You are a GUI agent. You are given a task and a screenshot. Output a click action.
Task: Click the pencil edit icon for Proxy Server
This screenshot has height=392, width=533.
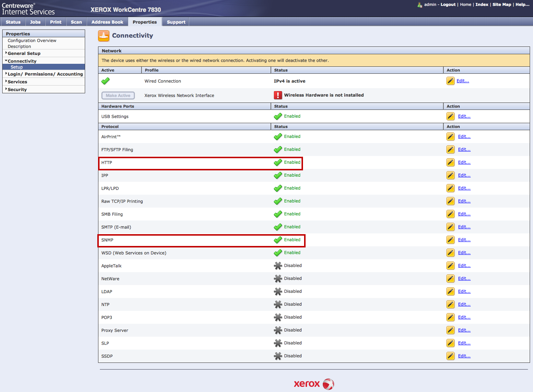(450, 330)
